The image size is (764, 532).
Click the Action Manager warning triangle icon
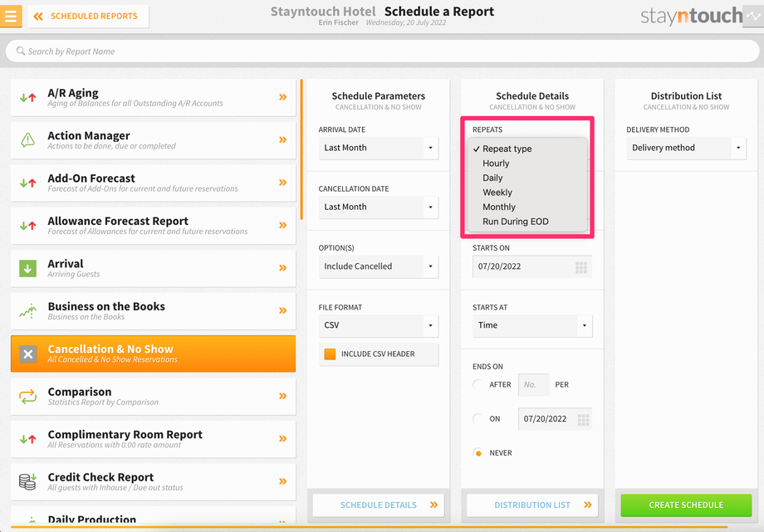click(x=27, y=139)
